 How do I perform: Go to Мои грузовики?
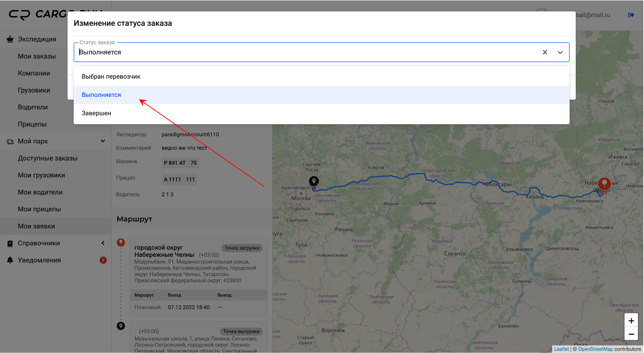point(41,175)
